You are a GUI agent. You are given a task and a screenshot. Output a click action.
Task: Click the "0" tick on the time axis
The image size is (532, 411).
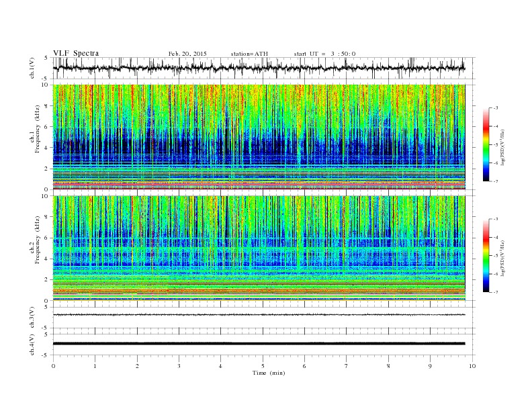53,366
